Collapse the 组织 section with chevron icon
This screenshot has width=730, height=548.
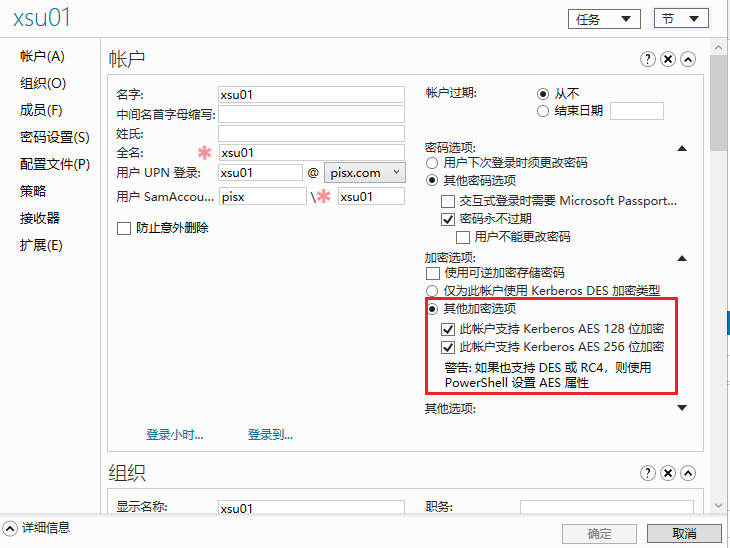point(688,472)
